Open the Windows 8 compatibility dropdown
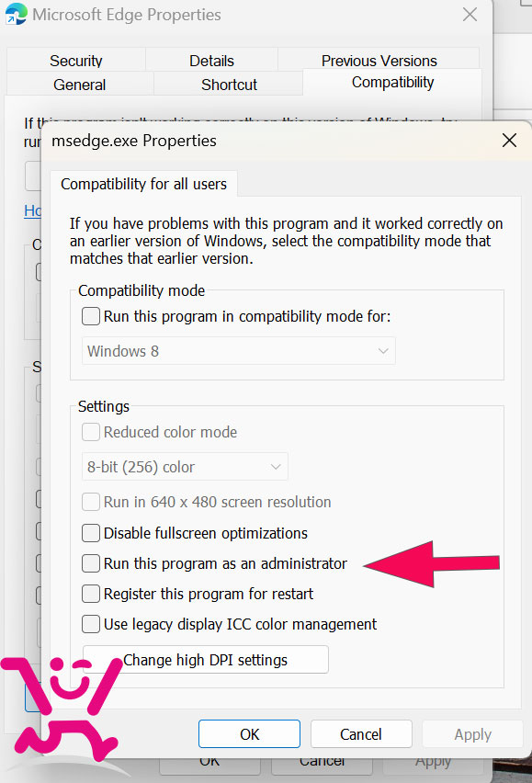Screen dimensions: 532x783 [x=239, y=351]
